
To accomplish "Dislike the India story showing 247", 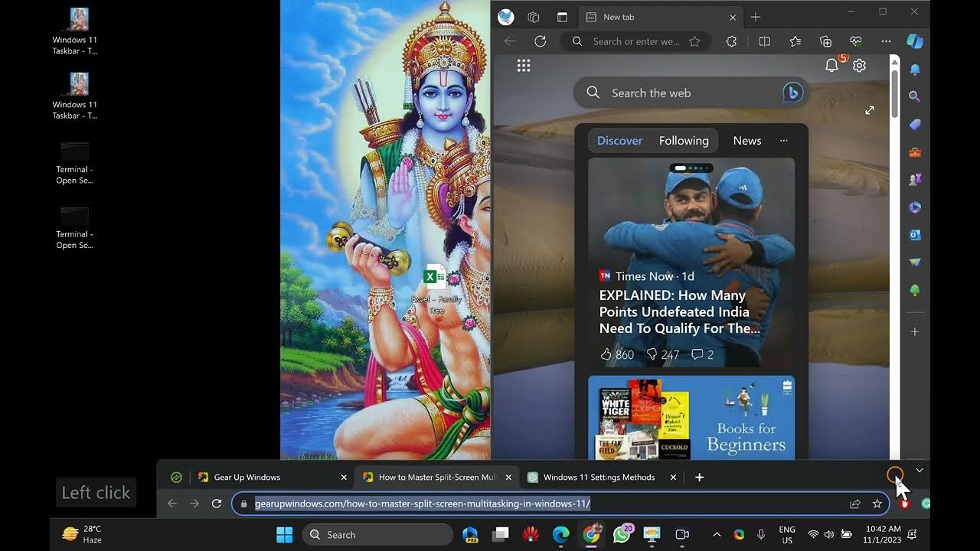I will click(x=663, y=354).
